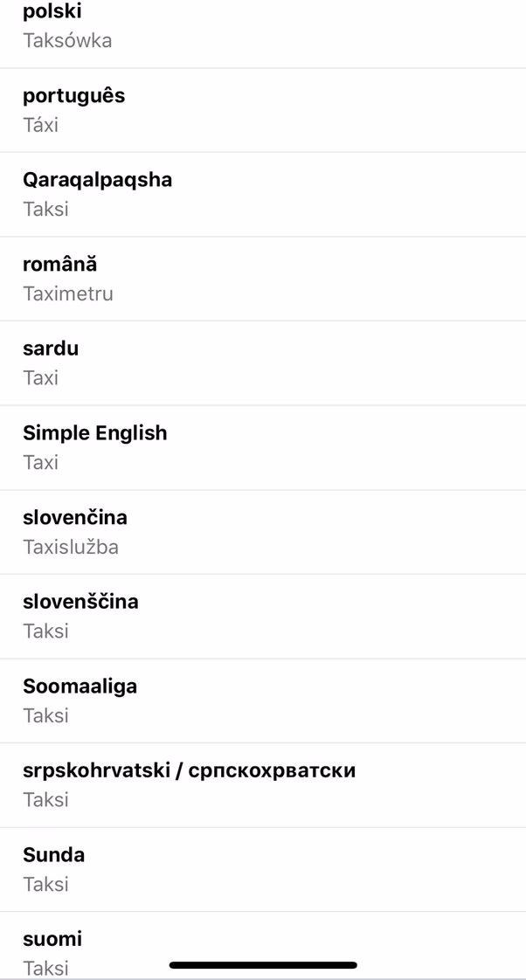Click the Taksi subtitle under Sunda

tap(38, 884)
